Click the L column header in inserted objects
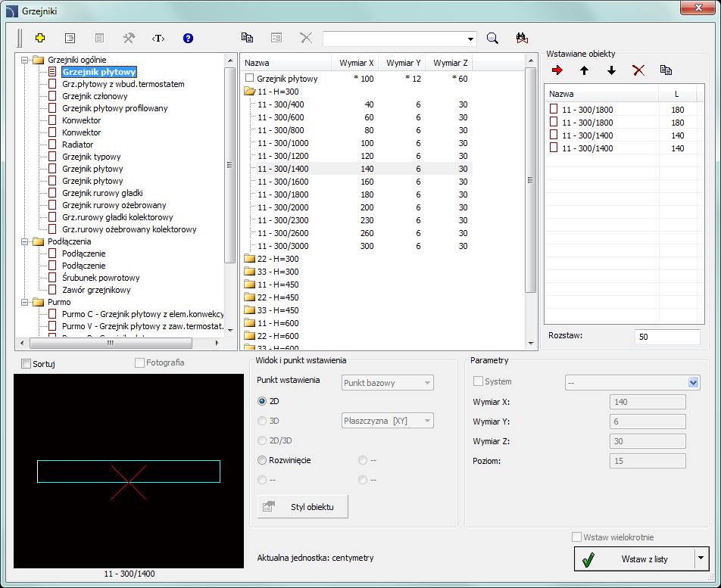This screenshot has width=721, height=588. click(x=677, y=94)
